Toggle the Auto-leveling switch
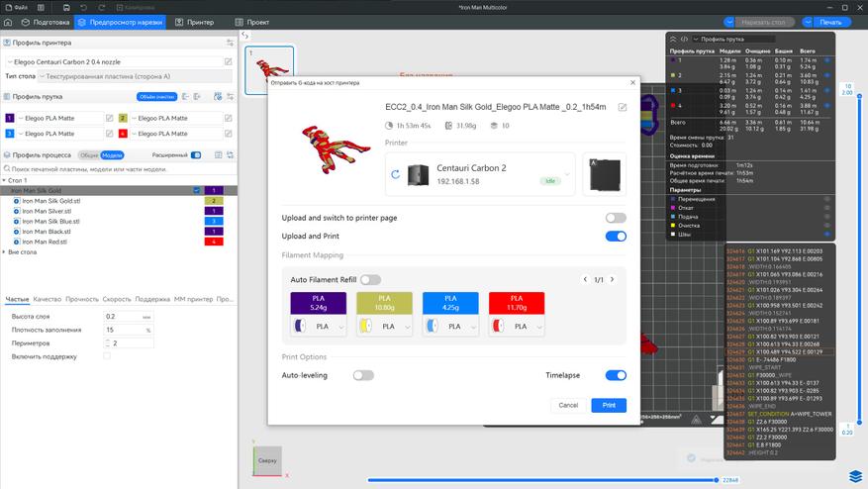The width and height of the screenshot is (868, 489). click(x=363, y=375)
